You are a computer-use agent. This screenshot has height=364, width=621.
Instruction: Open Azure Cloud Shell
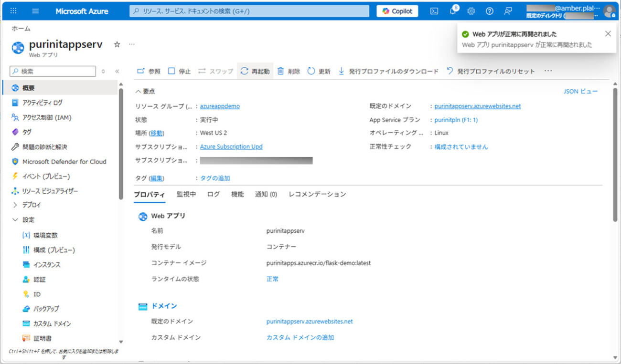tap(434, 10)
